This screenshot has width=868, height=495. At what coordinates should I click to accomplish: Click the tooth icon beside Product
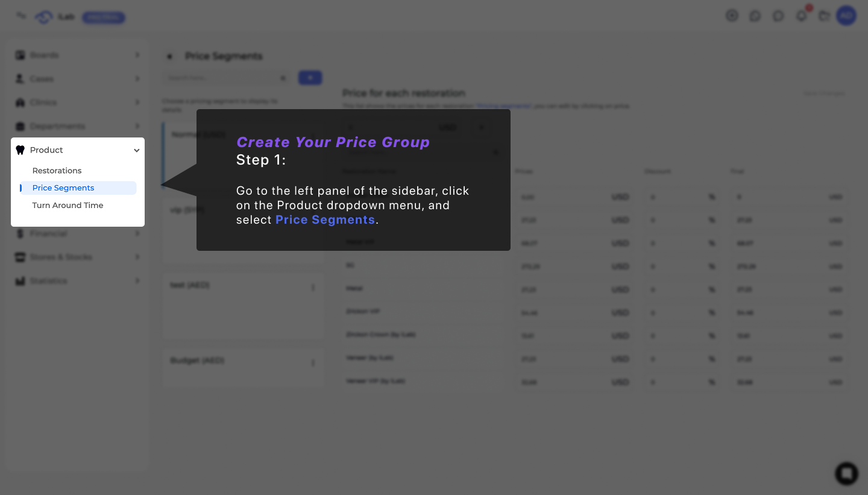pos(20,150)
